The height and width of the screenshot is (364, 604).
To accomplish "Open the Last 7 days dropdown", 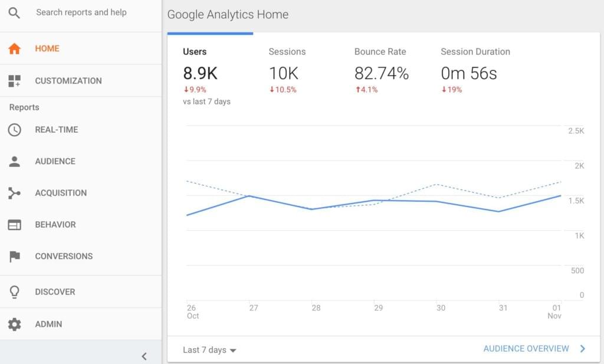I will point(209,350).
